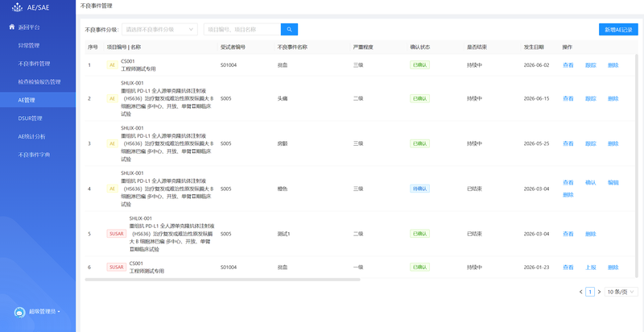
Task: Click the date 2026-06-15
Action: tap(536, 98)
